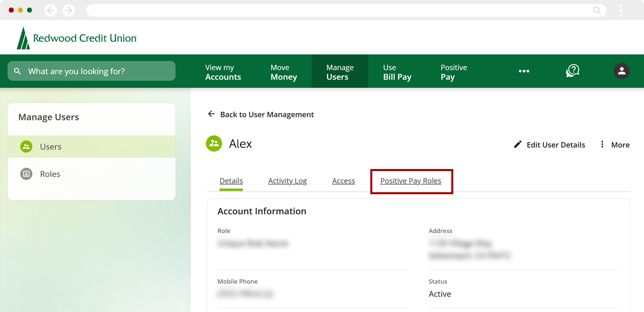The height and width of the screenshot is (312, 644).
Task: Switch to the Activity Log tab
Action: pos(287,181)
